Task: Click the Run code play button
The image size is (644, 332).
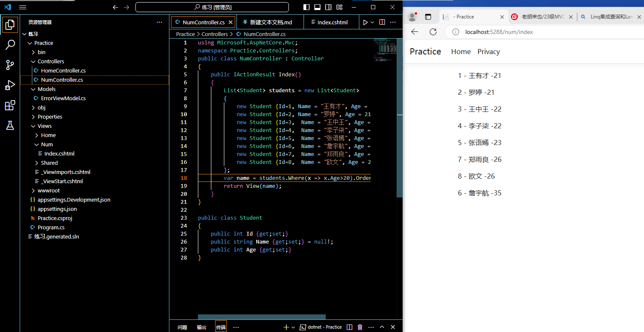Action: [365, 22]
